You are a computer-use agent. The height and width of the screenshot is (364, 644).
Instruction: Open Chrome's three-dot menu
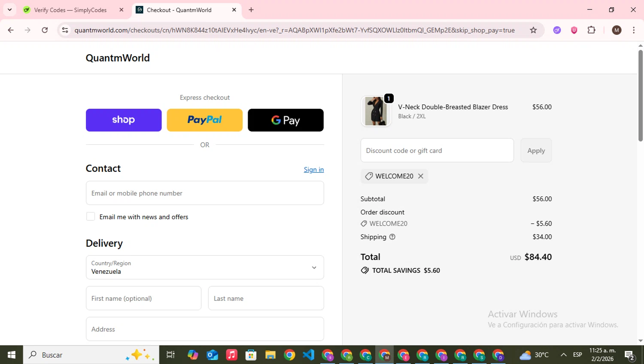pos(634,30)
